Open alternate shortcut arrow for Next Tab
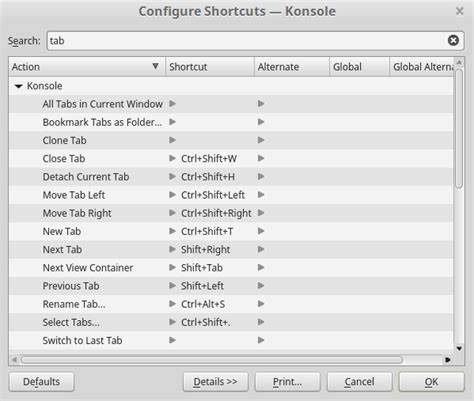 tap(261, 249)
